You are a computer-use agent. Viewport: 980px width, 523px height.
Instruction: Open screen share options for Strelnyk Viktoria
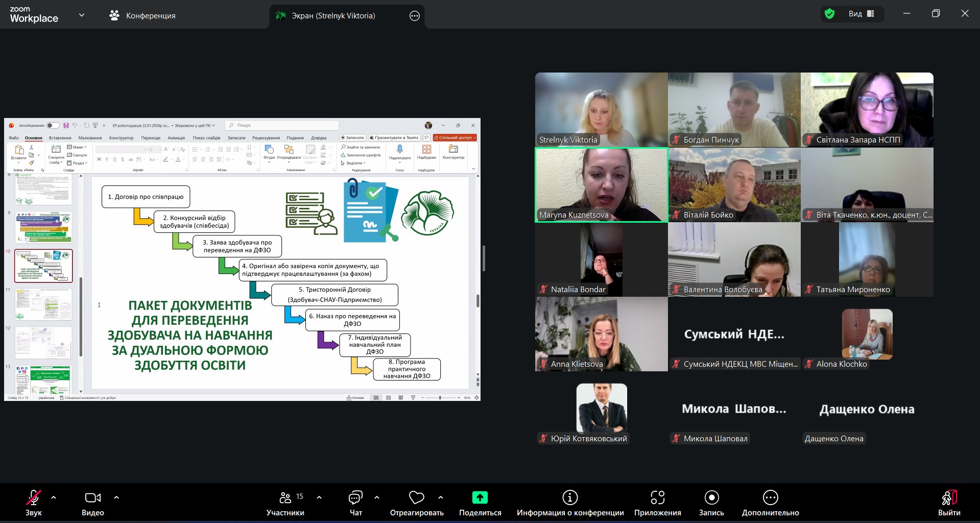point(415,16)
